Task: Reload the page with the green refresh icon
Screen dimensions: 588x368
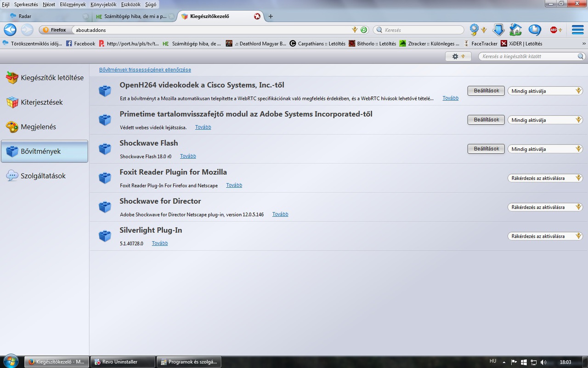Action: [364, 30]
